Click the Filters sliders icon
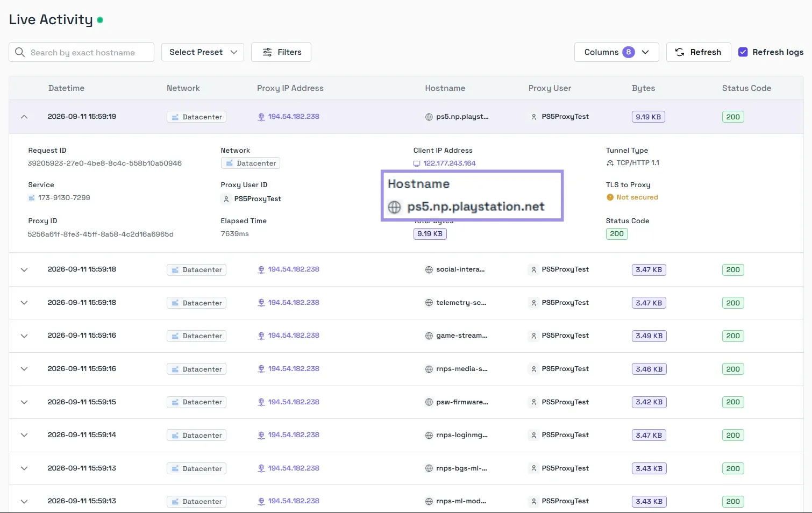Image resolution: width=812 pixels, height=513 pixels. (267, 52)
